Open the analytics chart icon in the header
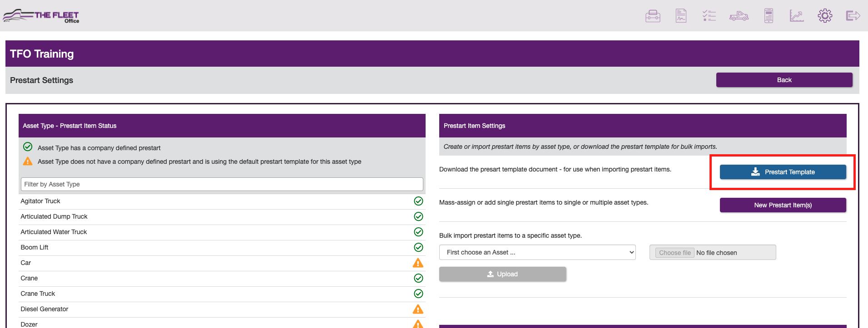Viewport: 868px width, 328px height. pyautogui.click(x=797, y=16)
